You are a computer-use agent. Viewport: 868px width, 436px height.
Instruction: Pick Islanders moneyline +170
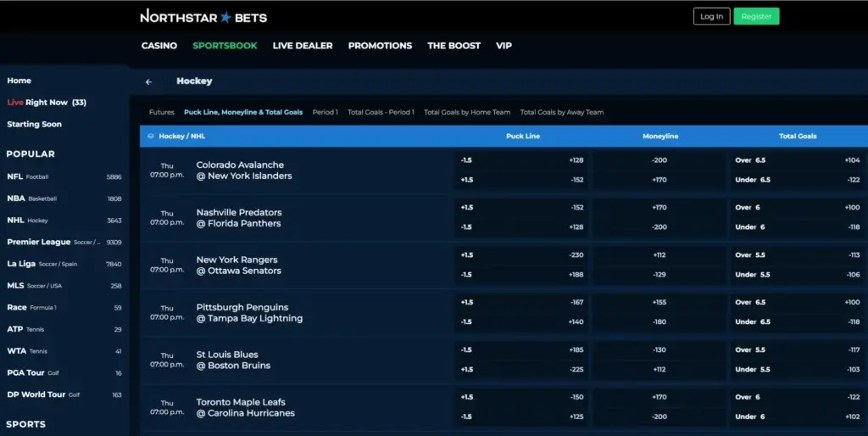point(659,180)
